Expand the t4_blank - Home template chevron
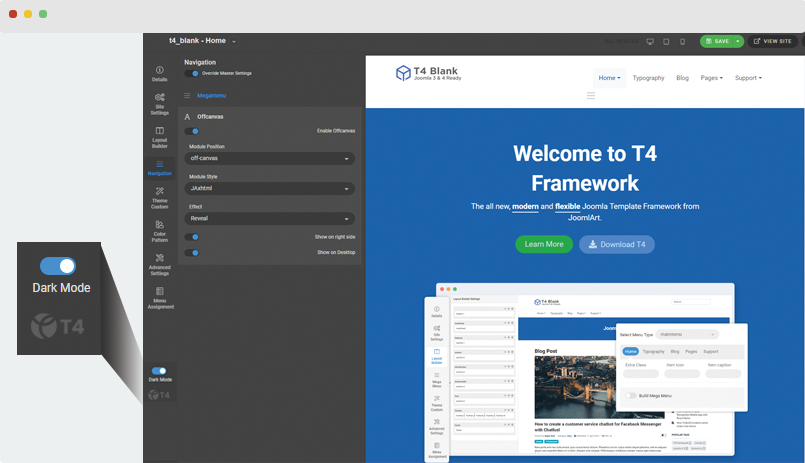The height and width of the screenshot is (463, 805). point(234,41)
